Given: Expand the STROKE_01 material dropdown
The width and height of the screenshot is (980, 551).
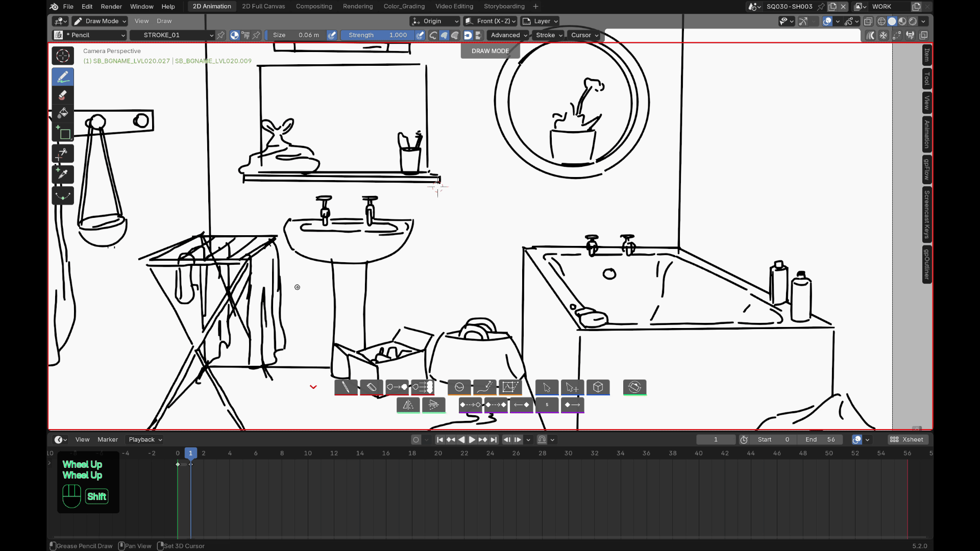Looking at the screenshot, I should pyautogui.click(x=172, y=35).
